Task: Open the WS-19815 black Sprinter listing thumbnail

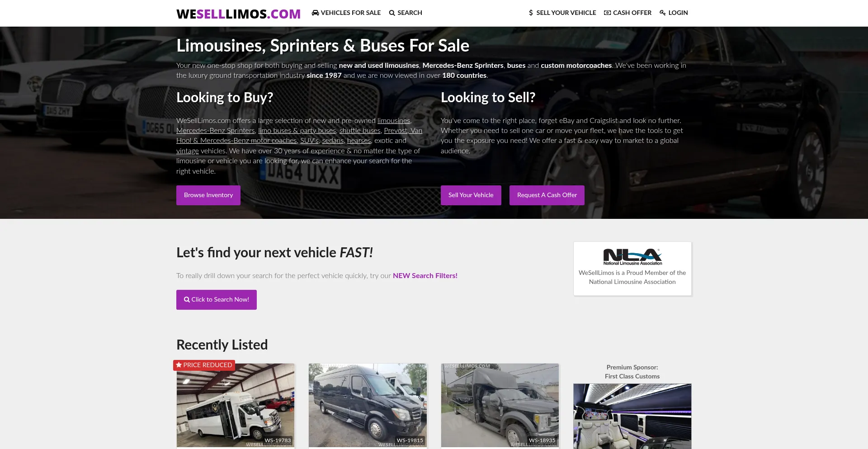Action: [368, 406]
